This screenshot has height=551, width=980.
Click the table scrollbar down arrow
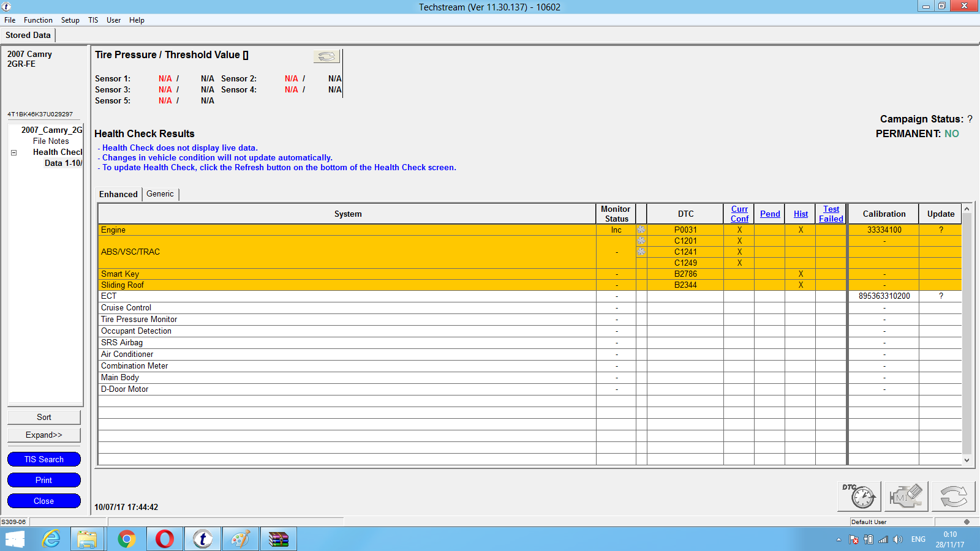(967, 460)
